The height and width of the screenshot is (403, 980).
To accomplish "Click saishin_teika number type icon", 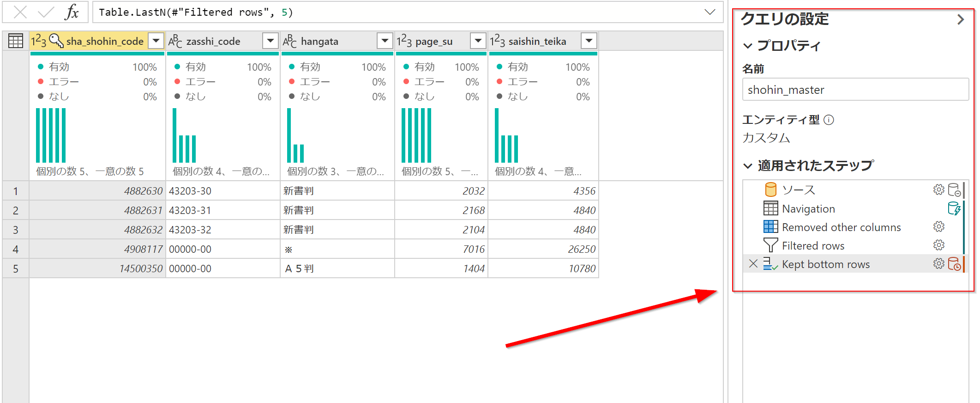I will click(498, 41).
